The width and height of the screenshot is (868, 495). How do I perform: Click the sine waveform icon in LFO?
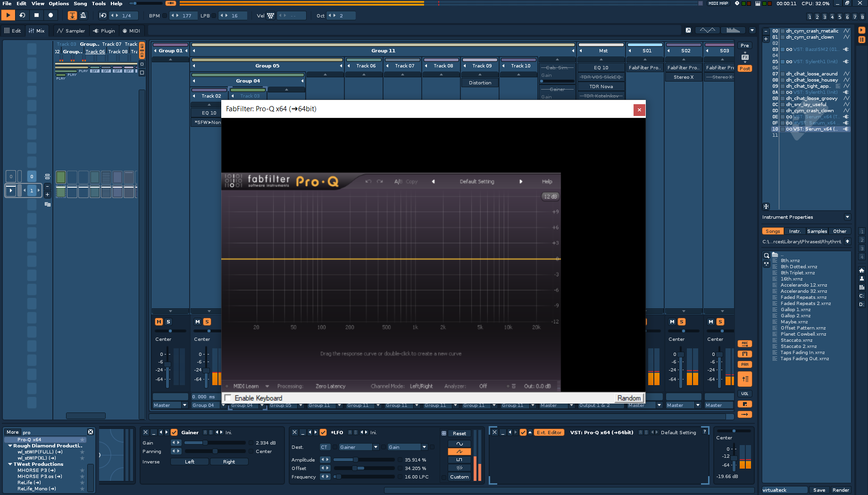tap(459, 444)
